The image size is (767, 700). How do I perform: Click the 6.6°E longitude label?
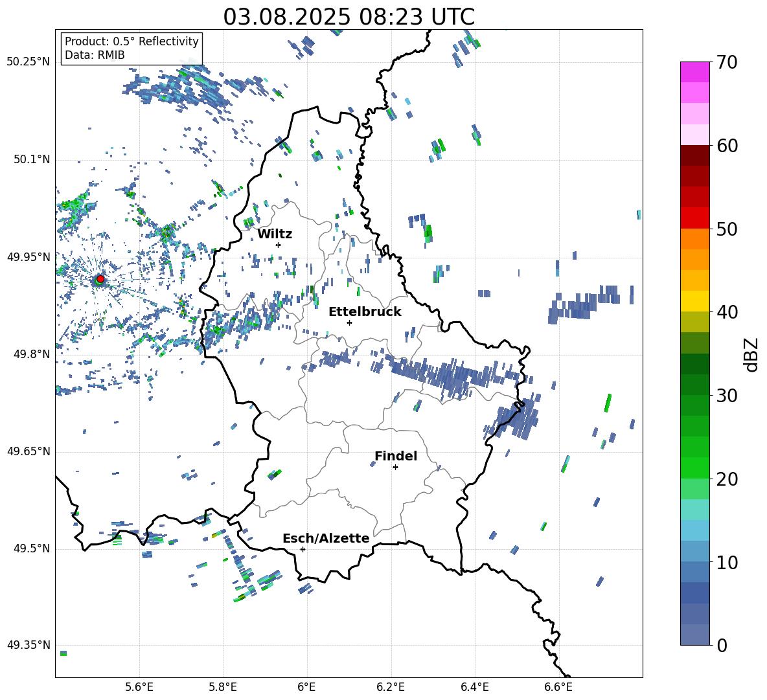point(558,687)
